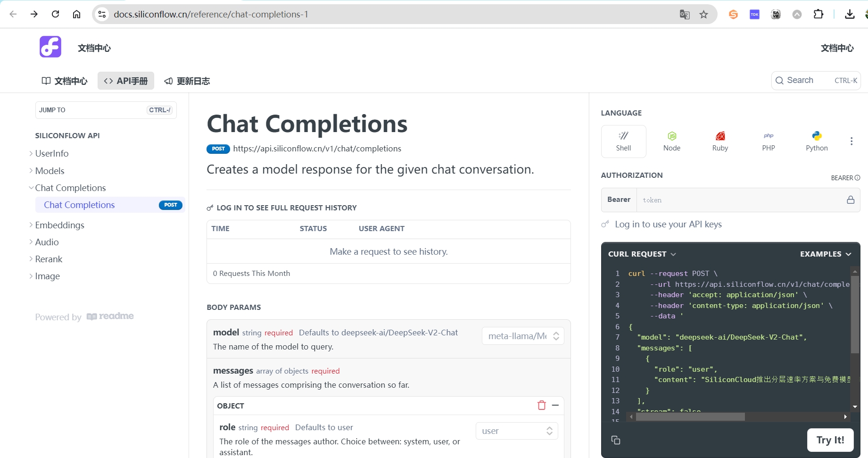Click the browser address bar URL
Screen dimensions: 868x458
coord(211,14)
